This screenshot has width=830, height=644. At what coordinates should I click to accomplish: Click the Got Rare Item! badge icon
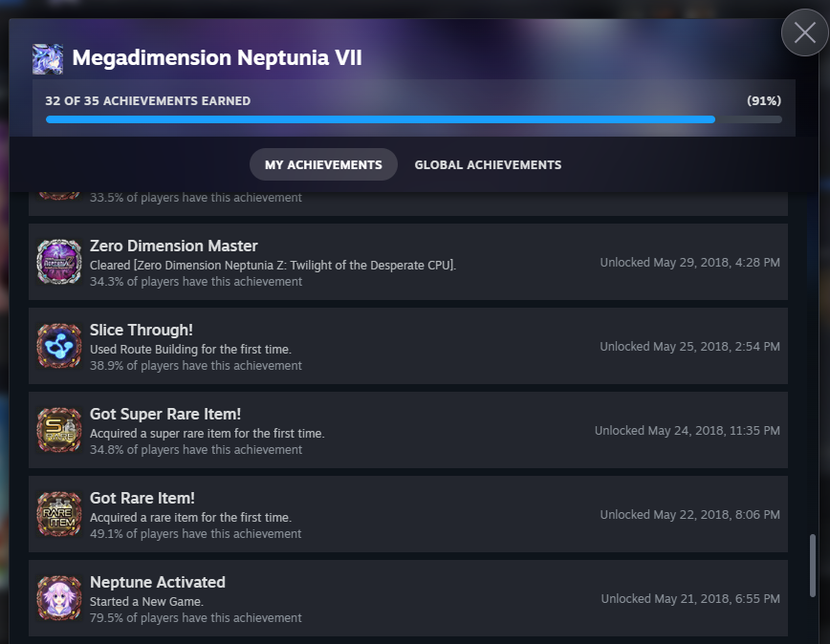58,514
